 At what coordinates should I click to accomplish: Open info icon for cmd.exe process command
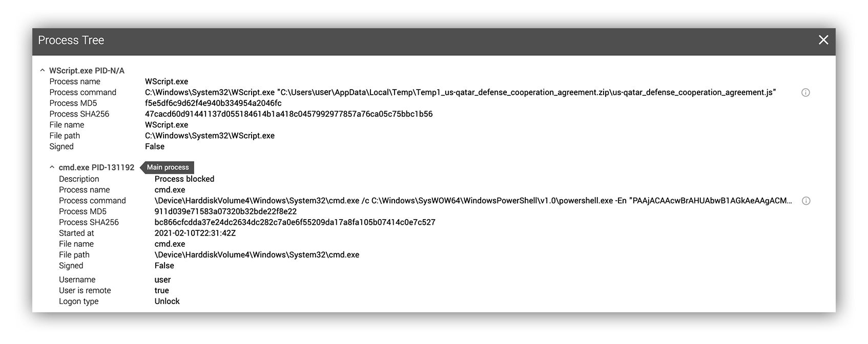[x=806, y=201]
